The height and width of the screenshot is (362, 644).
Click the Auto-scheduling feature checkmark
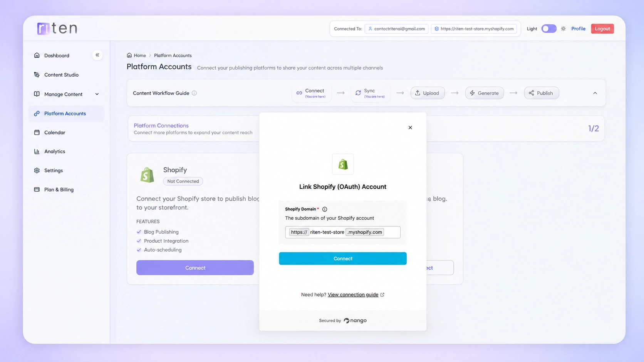point(139,250)
